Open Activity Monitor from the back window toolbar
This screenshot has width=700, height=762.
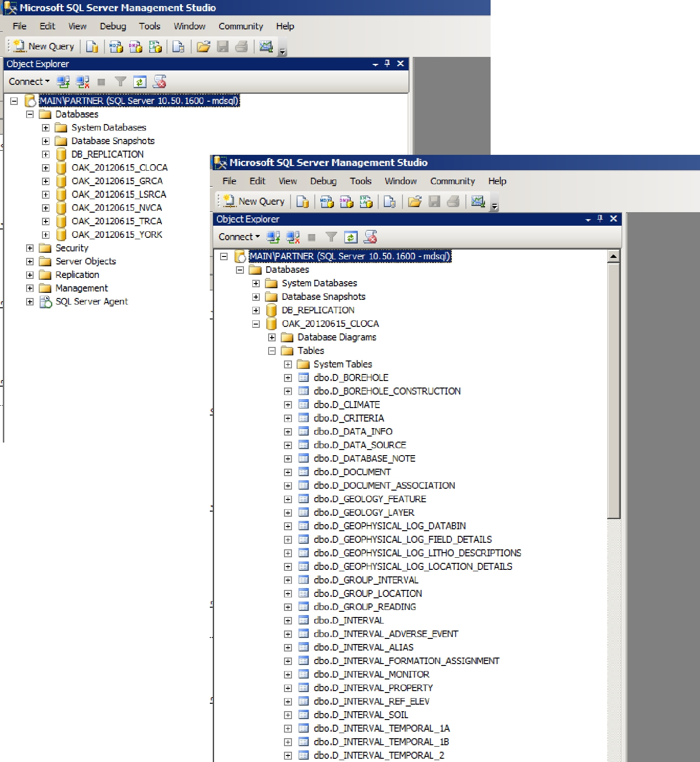(266, 46)
